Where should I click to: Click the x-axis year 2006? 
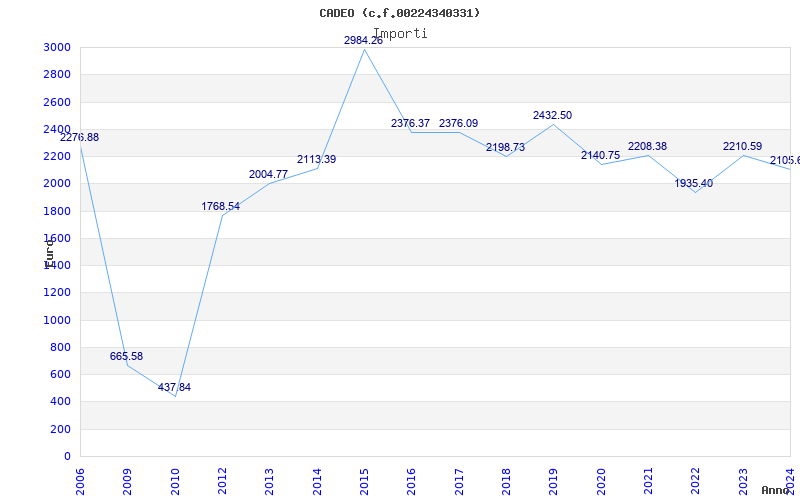tap(80, 482)
